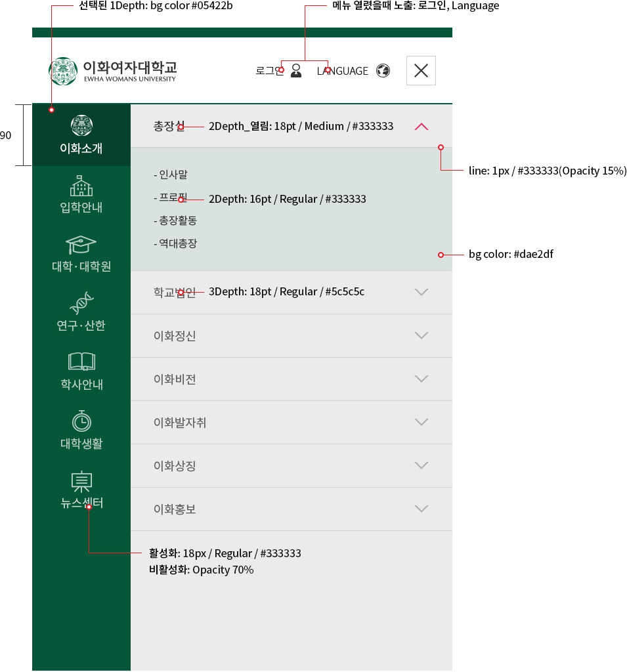
Task: Click the Ewha Womans University logo emblem
Action: click(x=63, y=71)
